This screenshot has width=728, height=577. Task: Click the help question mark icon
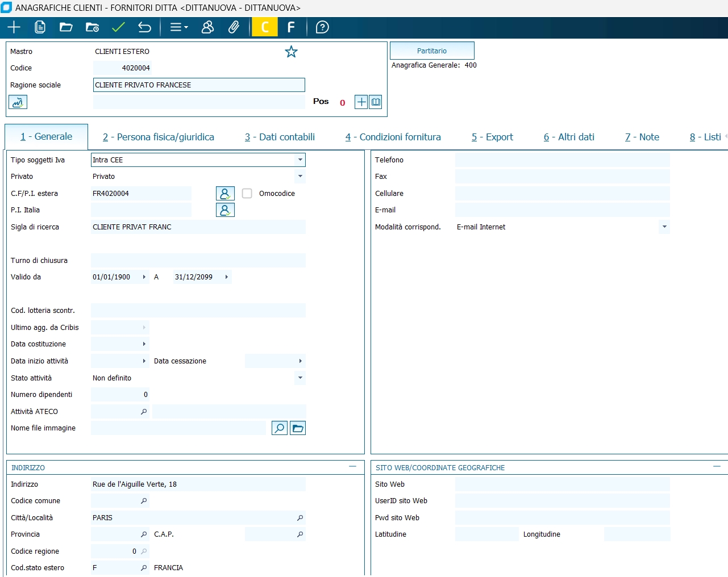click(x=322, y=27)
